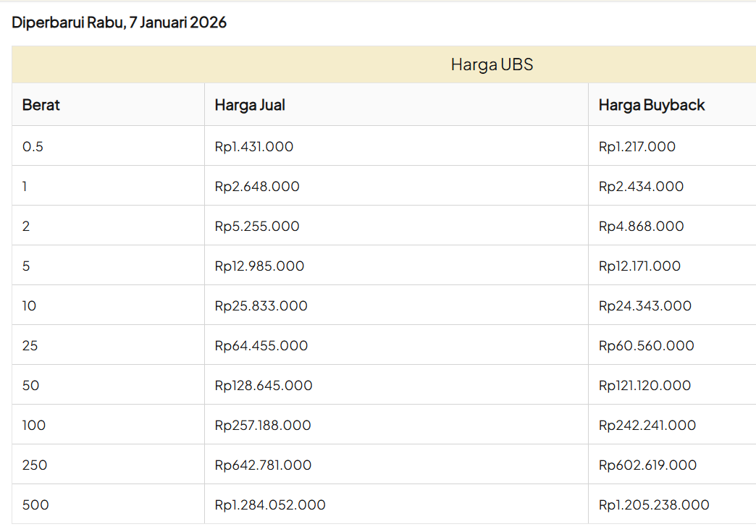This screenshot has width=756, height=532.
Task: Select sell price Rp12.985.000
Action: [259, 266]
